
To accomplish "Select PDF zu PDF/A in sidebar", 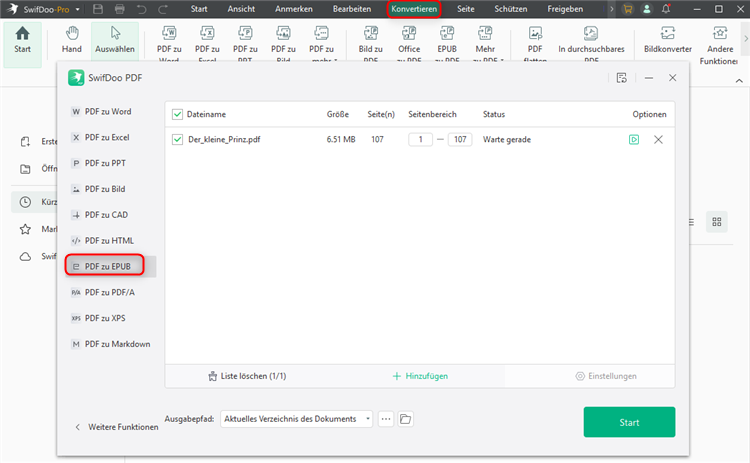I will point(110,292).
